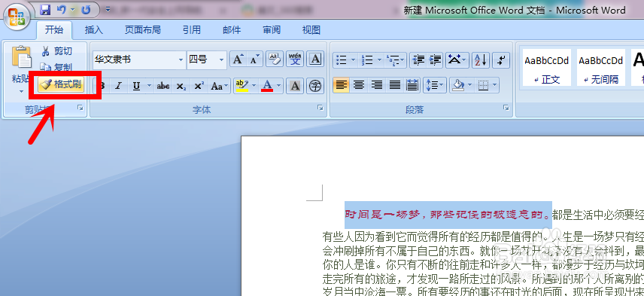The width and height of the screenshot is (644, 296).
Task: Toggle superscript x² formatting
Action: pos(199,86)
